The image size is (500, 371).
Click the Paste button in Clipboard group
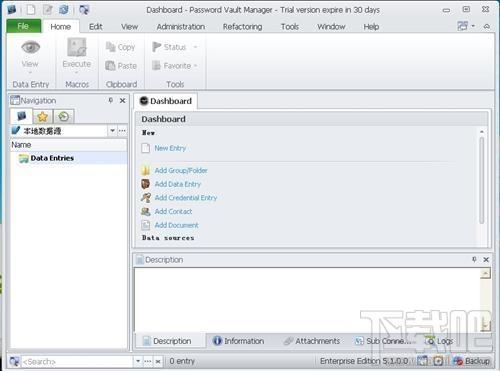[x=121, y=66]
